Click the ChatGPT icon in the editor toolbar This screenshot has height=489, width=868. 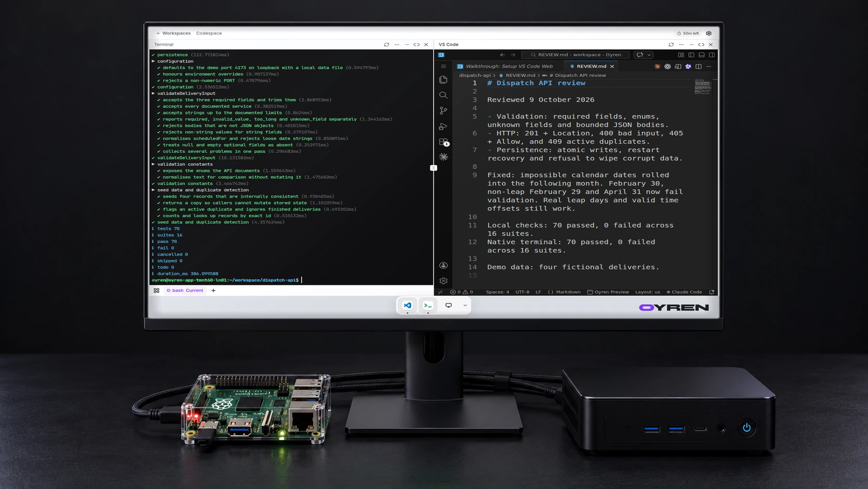pyautogui.click(x=668, y=67)
